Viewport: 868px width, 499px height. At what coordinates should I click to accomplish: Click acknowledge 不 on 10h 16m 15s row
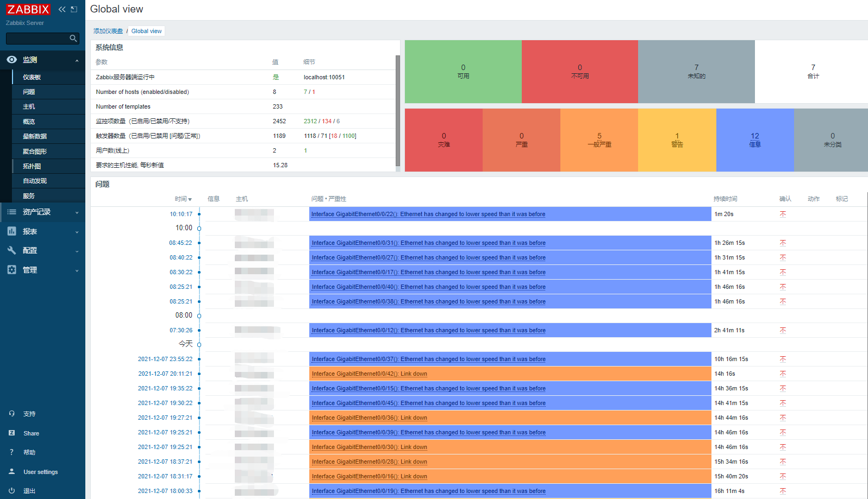(783, 359)
